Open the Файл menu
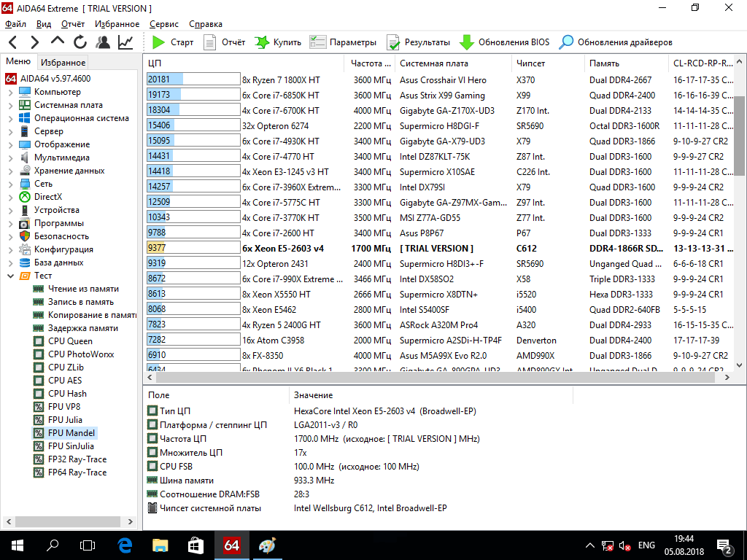This screenshot has height=560, width=747. coord(16,24)
